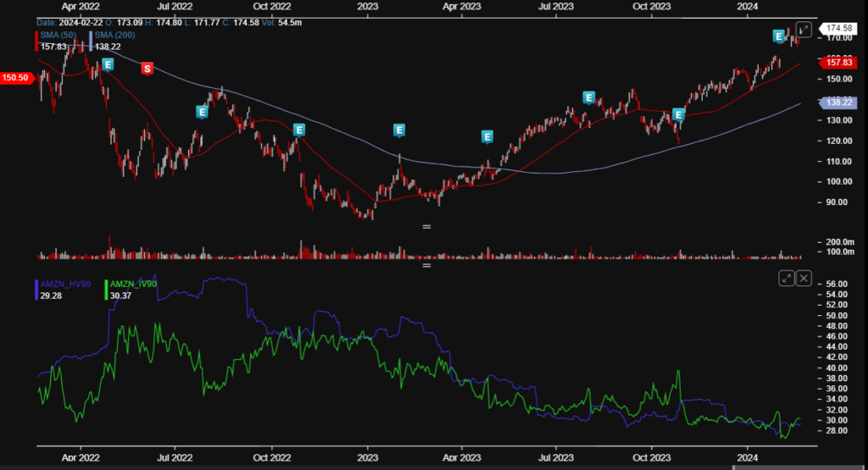Click the E earnings marker between Apr 2022 and Jul 2022
The width and height of the screenshot is (868, 470).
tap(108, 64)
